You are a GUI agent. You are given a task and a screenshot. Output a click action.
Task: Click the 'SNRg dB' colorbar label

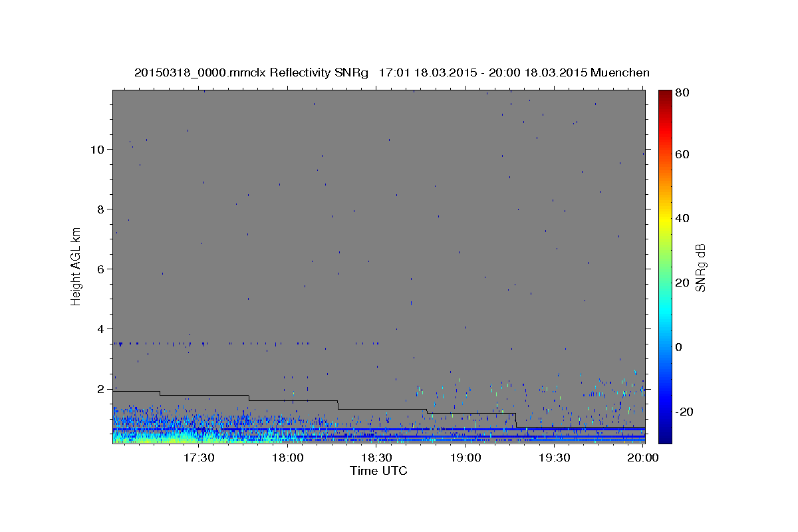click(700, 267)
